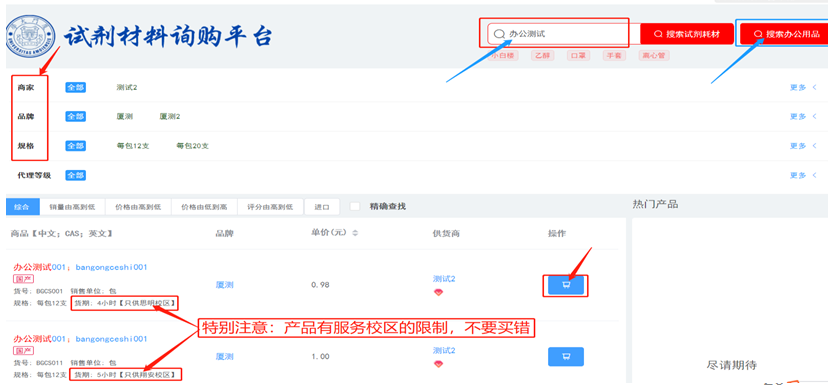
Task: Click the 国产 tag of item BGCS001
Action: coord(23,279)
